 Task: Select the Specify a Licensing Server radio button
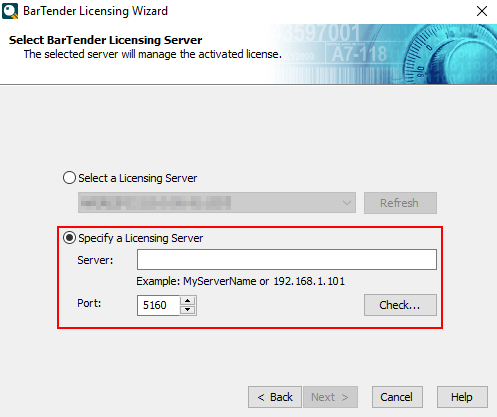click(x=69, y=238)
